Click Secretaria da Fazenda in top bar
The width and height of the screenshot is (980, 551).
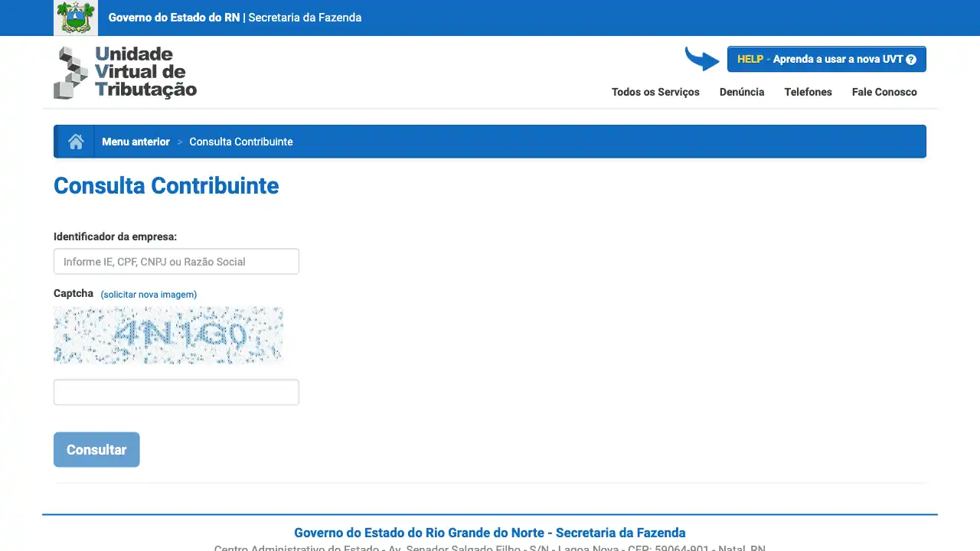[305, 18]
